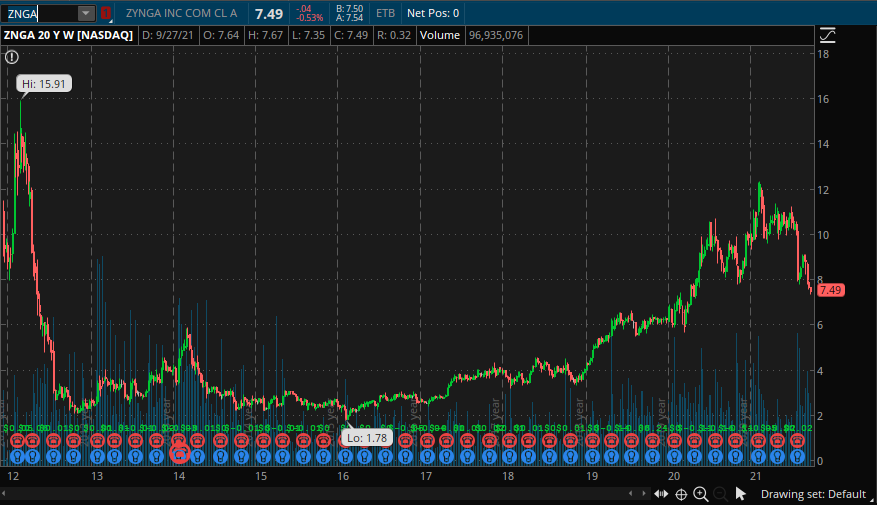Click the O: 7.64 open value
Image resolution: width=877 pixels, height=505 pixels.
[x=221, y=35]
